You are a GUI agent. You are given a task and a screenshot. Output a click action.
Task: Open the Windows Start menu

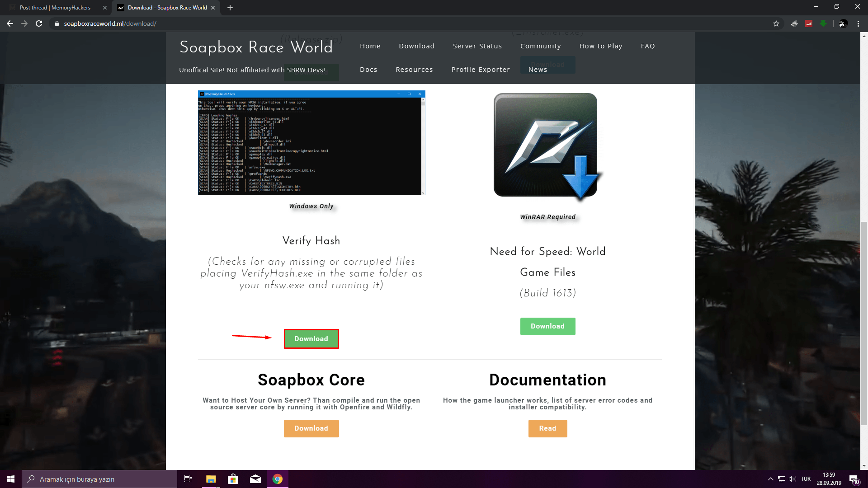pyautogui.click(x=11, y=479)
